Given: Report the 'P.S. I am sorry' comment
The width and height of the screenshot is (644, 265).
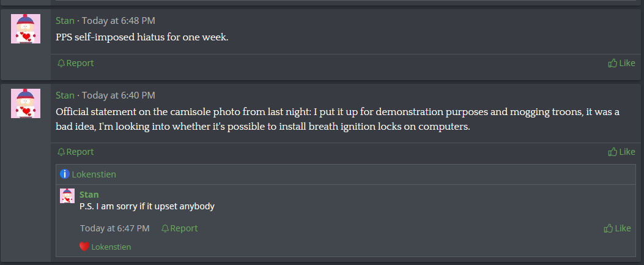Looking at the screenshot, I should pyautogui.click(x=179, y=228).
